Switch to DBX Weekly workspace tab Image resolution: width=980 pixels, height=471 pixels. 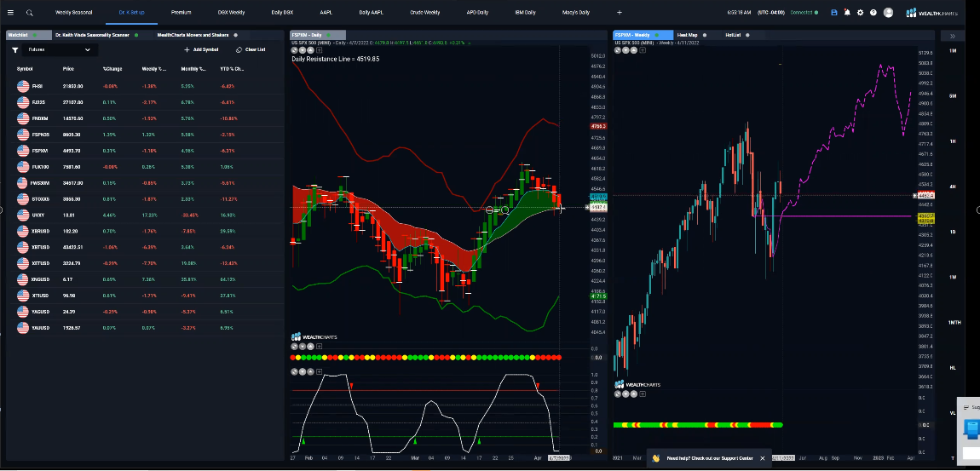[x=231, y=13]
